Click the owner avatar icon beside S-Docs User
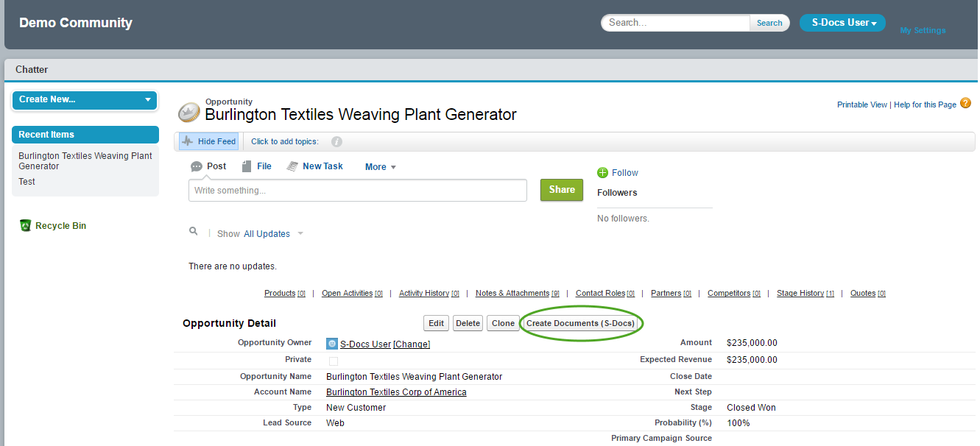The image size is (980, 446). tap(332, 344)
